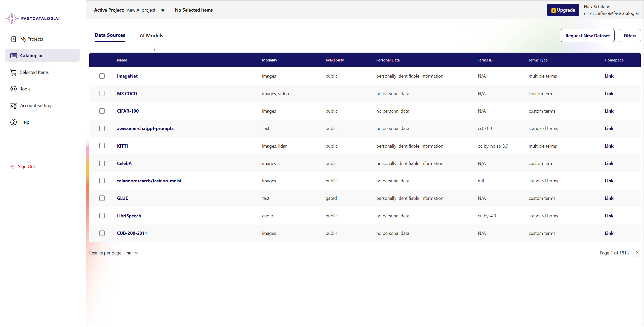Image resolution: width=644 pixels, height=327 pixels.
Task: Open the Active Project dropdown arrow
Action: click(x=163, y=10)
